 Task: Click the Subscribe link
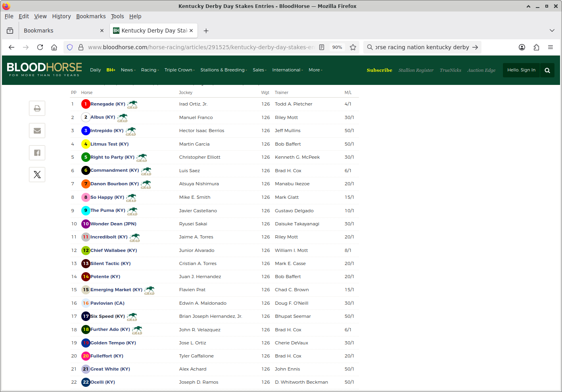click(380, 70)
